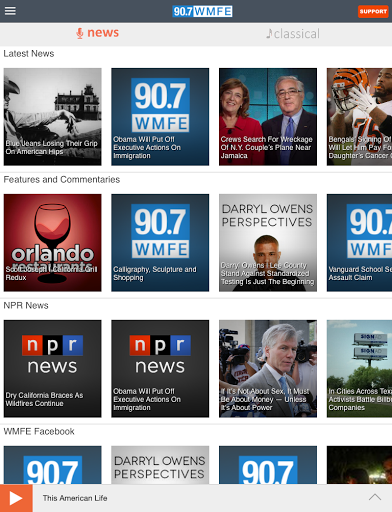This screenshot has height=512, width=392.
Task: Open Dry California Braces As Wildfires story
Action: click(x=52, y=369)
